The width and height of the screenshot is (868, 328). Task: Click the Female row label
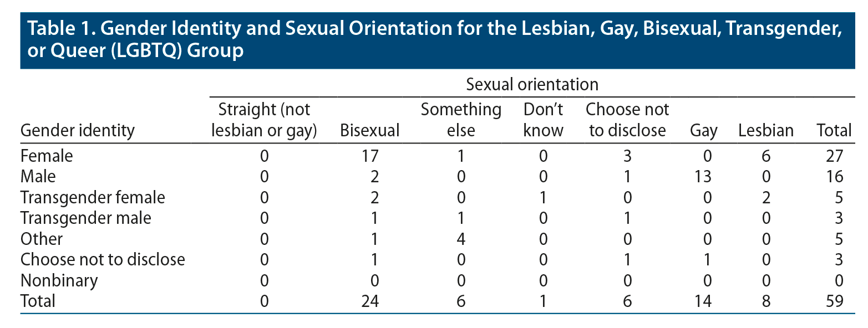(47, 156)
